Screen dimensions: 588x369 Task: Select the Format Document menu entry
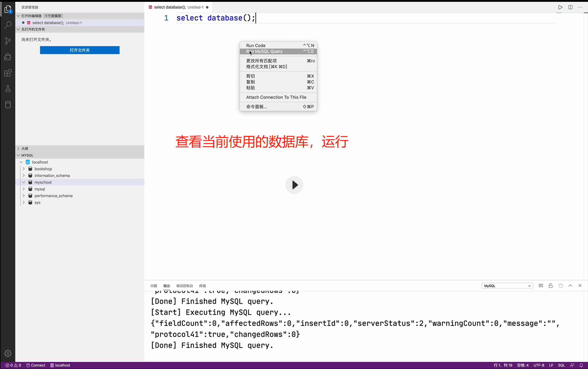(278, 67)
